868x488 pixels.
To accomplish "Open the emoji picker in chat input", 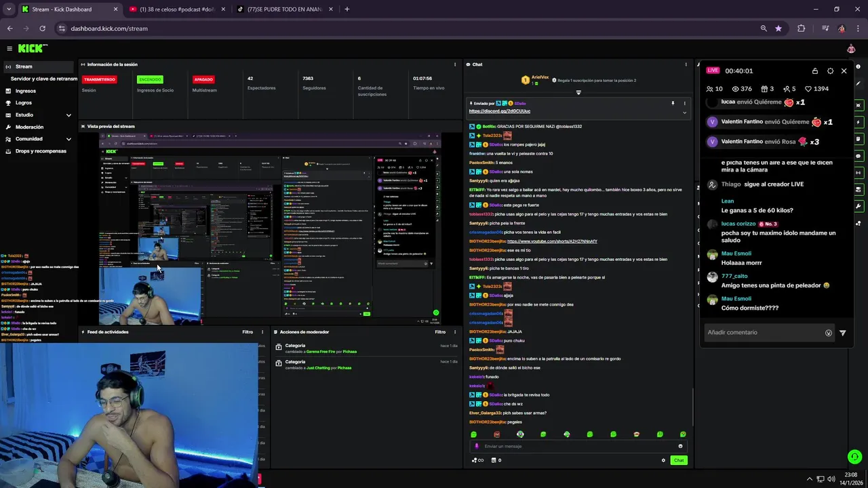I will (680, 446).
